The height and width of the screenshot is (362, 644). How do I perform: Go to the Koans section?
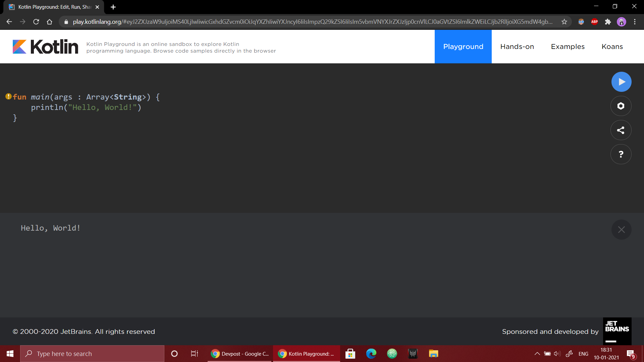[612, 47]
